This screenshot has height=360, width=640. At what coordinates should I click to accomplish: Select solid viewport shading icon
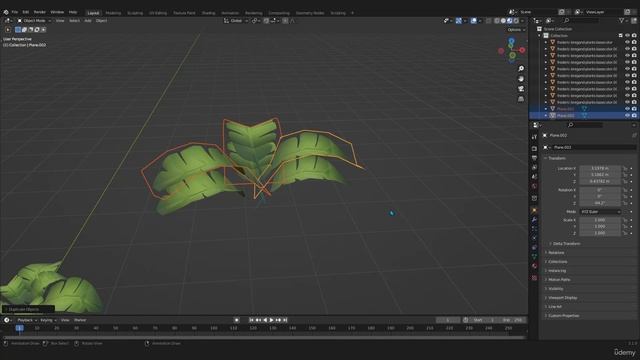click(x=503, y=21)
